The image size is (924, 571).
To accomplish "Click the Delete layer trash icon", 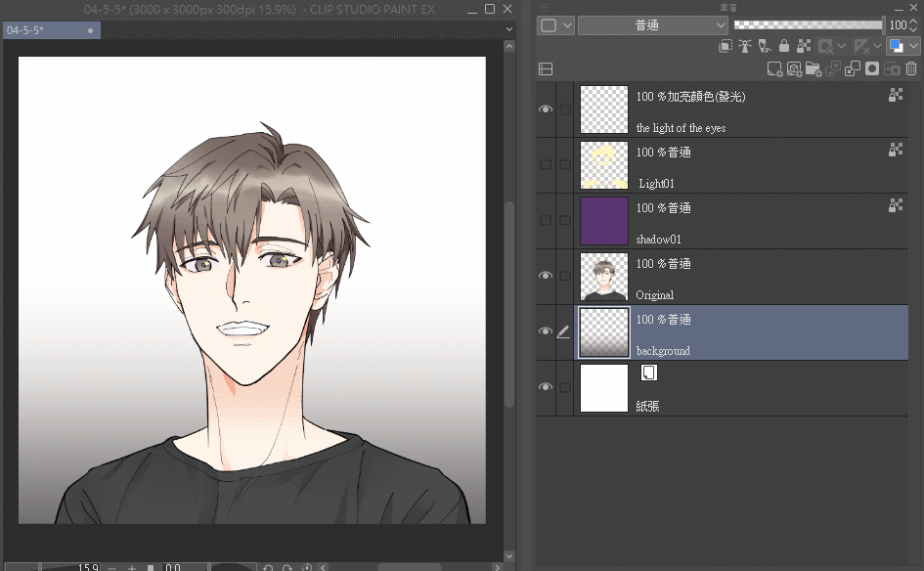I will tap(911, 69).
